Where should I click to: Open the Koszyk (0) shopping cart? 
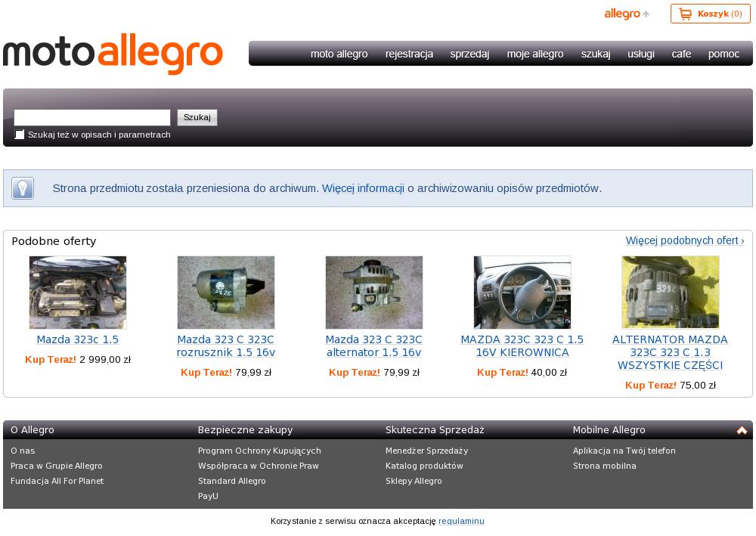click(710, 14)
